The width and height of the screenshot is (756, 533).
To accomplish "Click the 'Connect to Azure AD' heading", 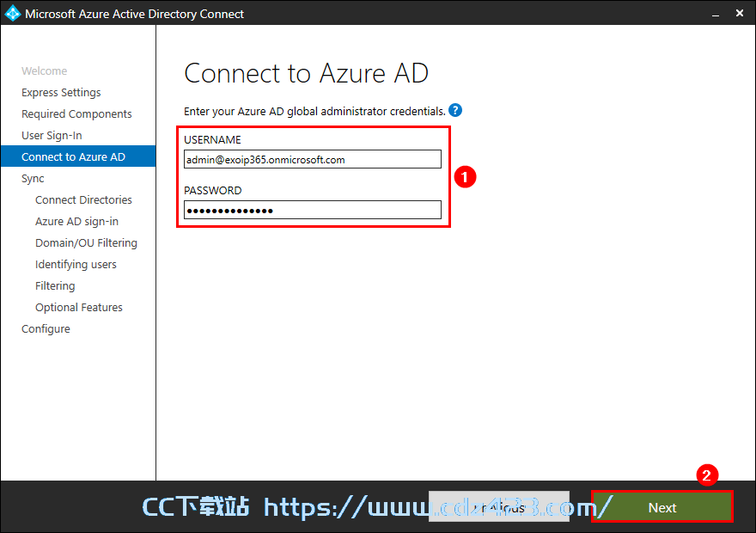I will [x=306, y=73].
